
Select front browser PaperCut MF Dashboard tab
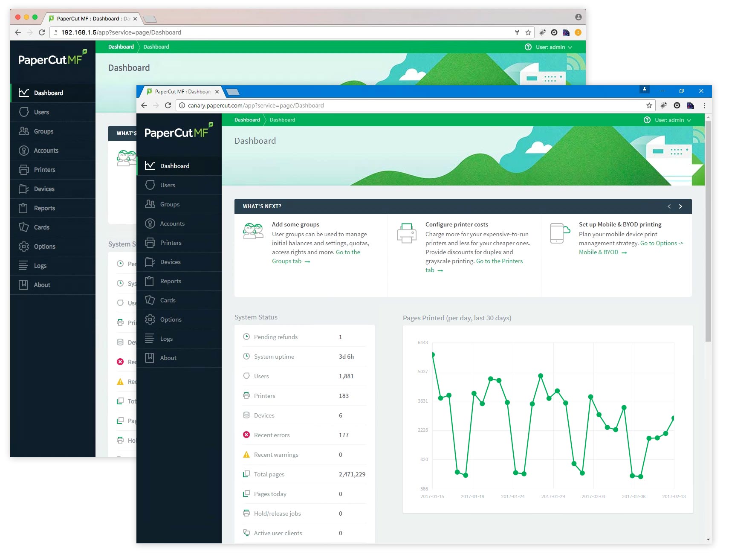(182, 92)
